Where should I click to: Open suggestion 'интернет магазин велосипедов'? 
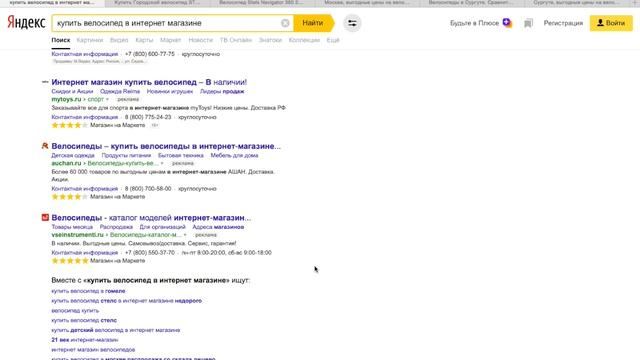click(93, 350)
